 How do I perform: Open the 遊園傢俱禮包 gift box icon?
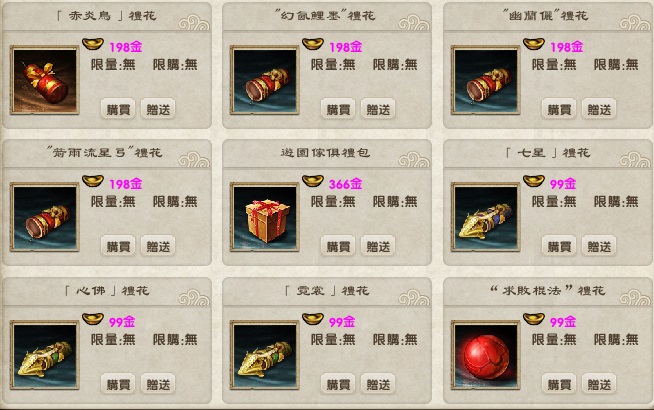point(264,217)
